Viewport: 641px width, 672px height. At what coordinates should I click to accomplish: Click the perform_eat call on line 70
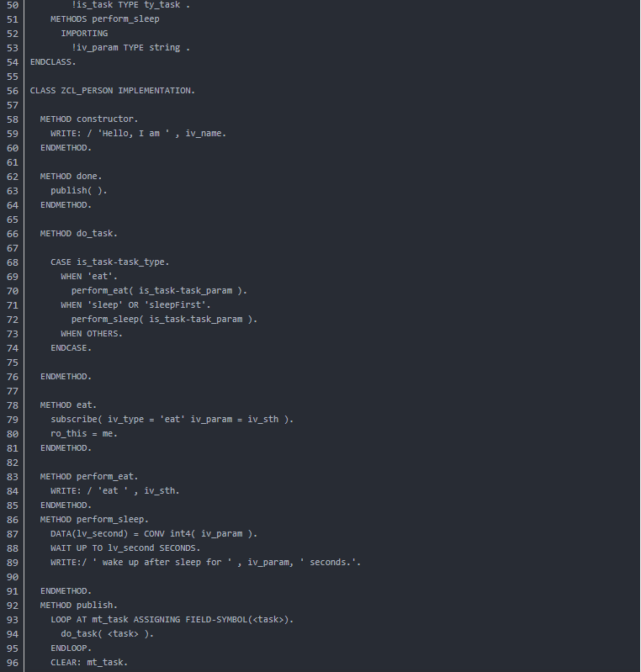pyautogui.click(x=159, y=291)
